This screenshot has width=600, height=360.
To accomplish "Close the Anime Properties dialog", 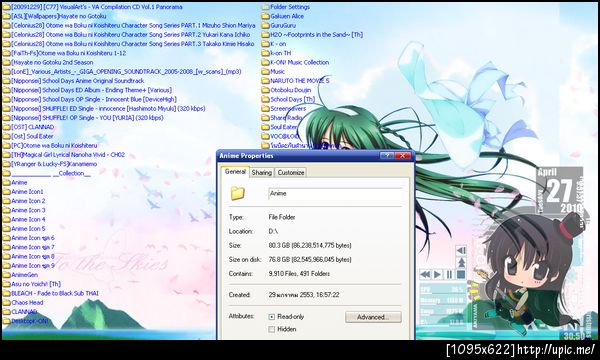I will (403, 156).
